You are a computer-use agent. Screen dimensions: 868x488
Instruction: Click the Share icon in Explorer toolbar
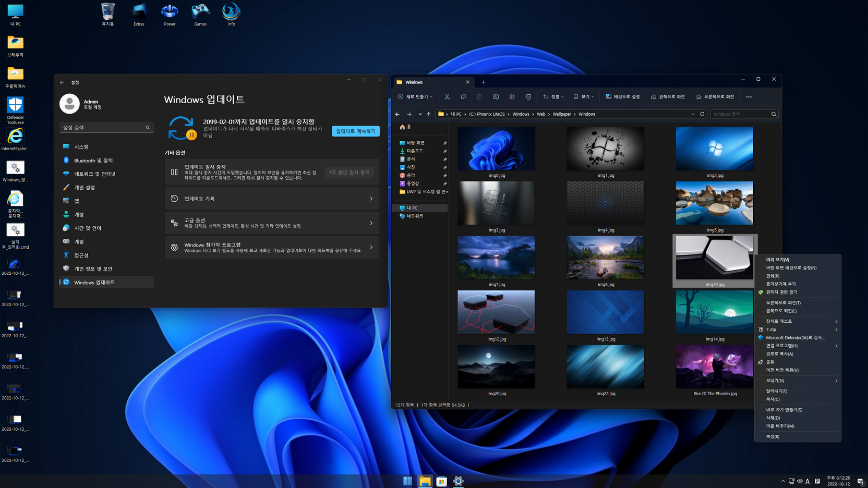pyautogui.click(x=512, y=96)
